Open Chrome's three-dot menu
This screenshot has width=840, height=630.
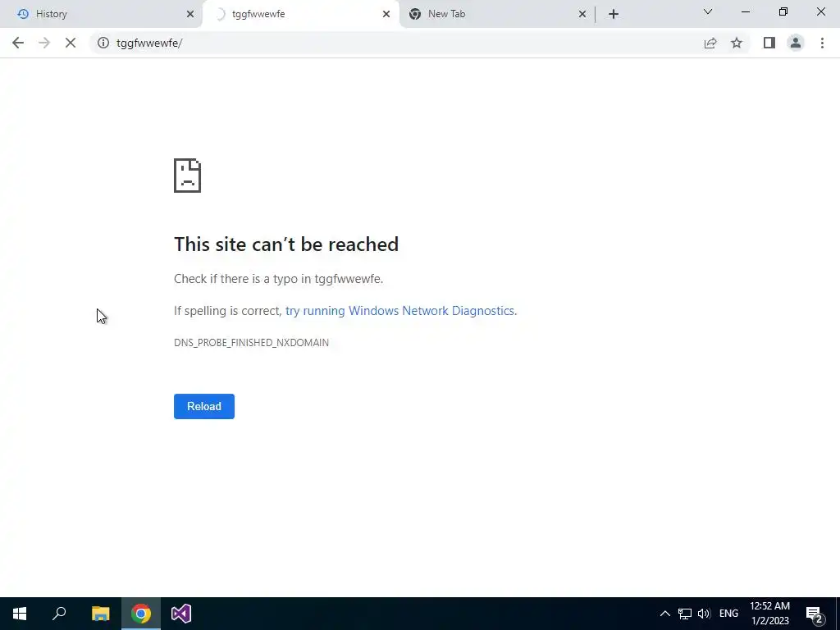(x=822, y=43)
